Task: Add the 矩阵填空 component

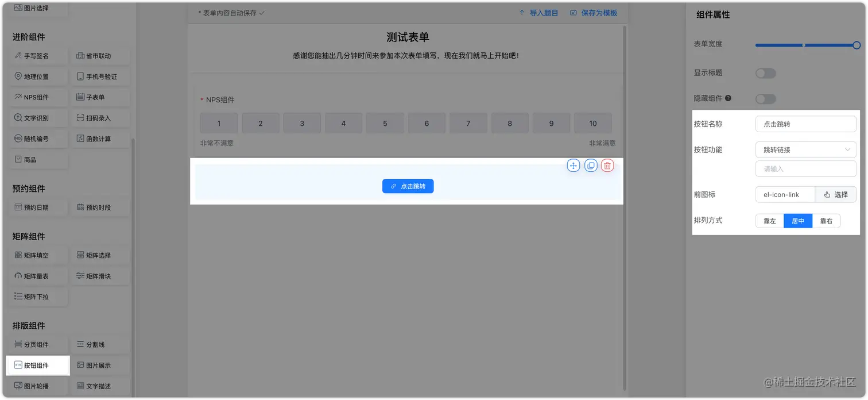Action: coord(37,255)
